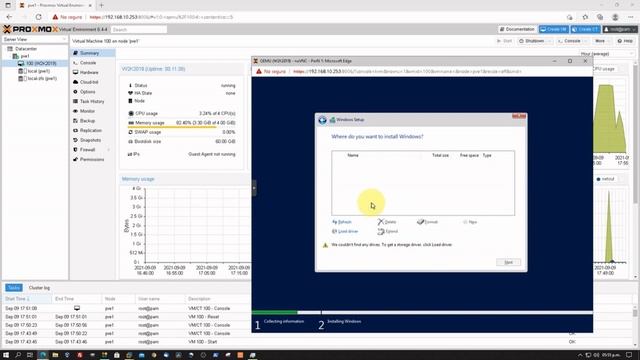Open Windows taskbar search
The image size is (640, 360).
[18, 355]
